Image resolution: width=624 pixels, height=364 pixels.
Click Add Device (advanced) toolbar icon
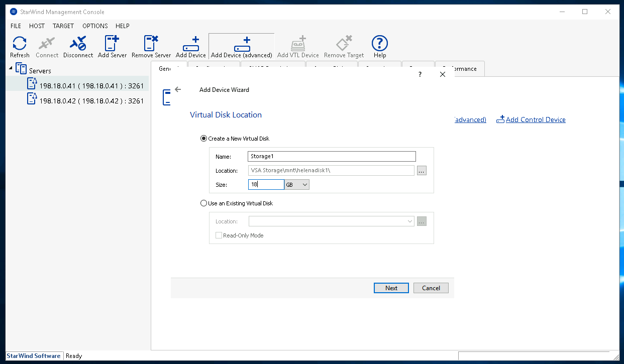tap(241, 47)
